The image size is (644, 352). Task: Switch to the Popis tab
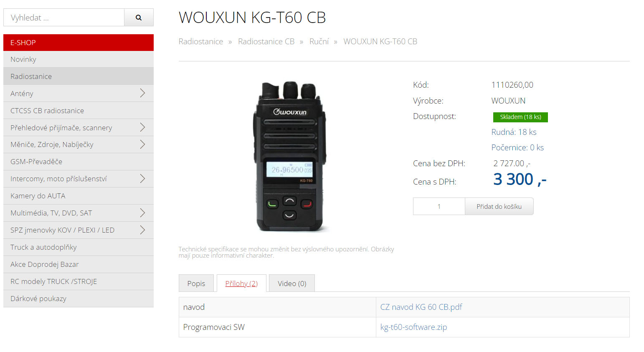[x=196, y=284]
